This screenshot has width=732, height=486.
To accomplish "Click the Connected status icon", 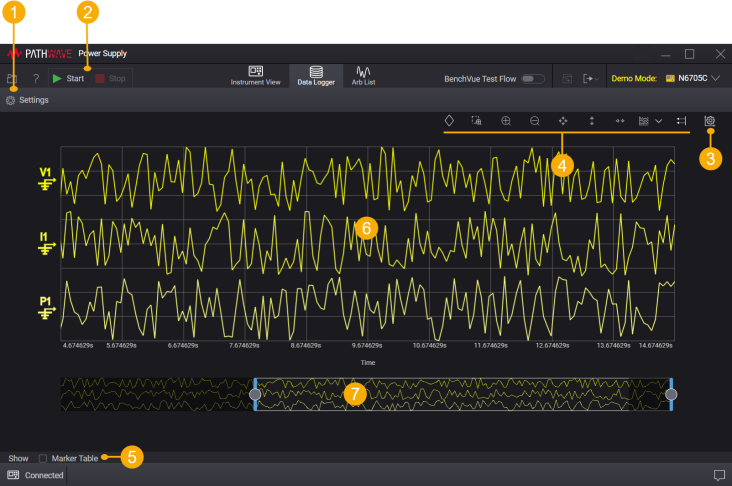I will 13,475.
